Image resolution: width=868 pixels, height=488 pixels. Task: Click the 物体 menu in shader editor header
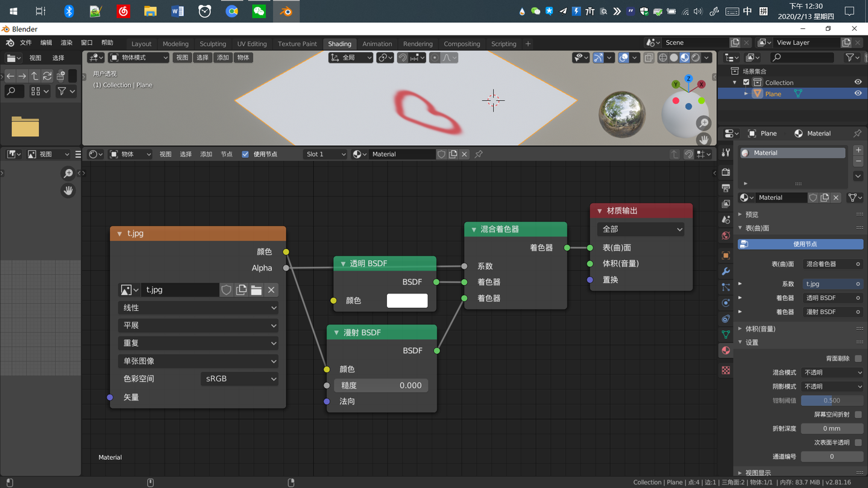point(130,154)
